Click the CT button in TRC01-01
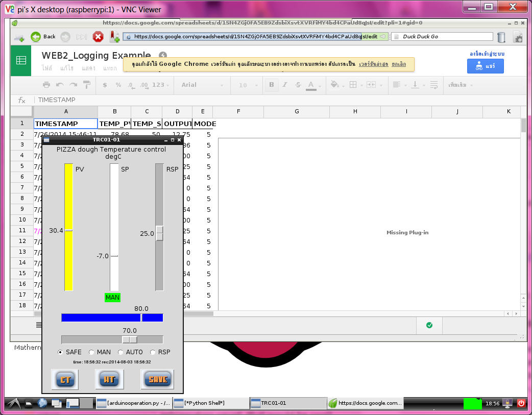This screenshot has width=532, height=415. (65, 380)
